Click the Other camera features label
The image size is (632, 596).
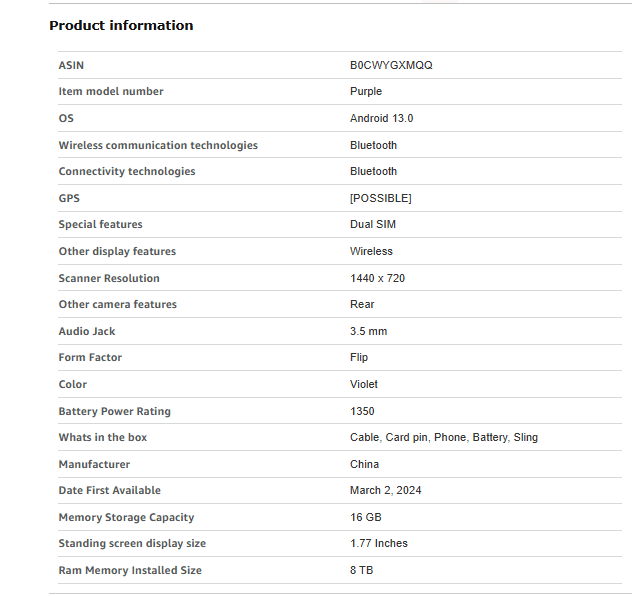pos(118,305)
